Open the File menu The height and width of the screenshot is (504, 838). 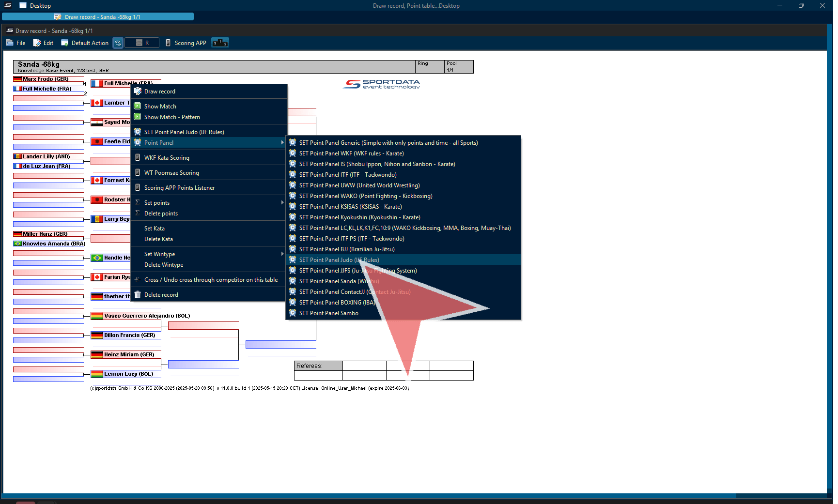[16, 43]
